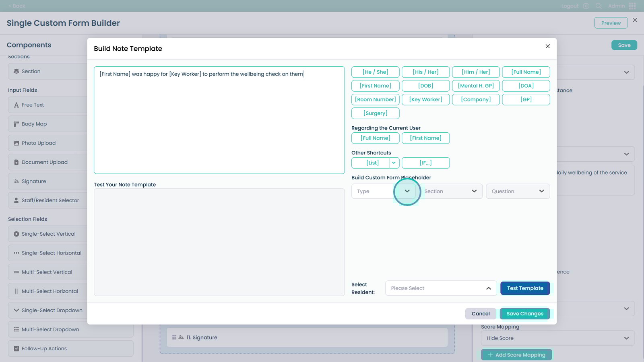
Task: Cancel the note template dialog
Action: (x=480, y=314)
